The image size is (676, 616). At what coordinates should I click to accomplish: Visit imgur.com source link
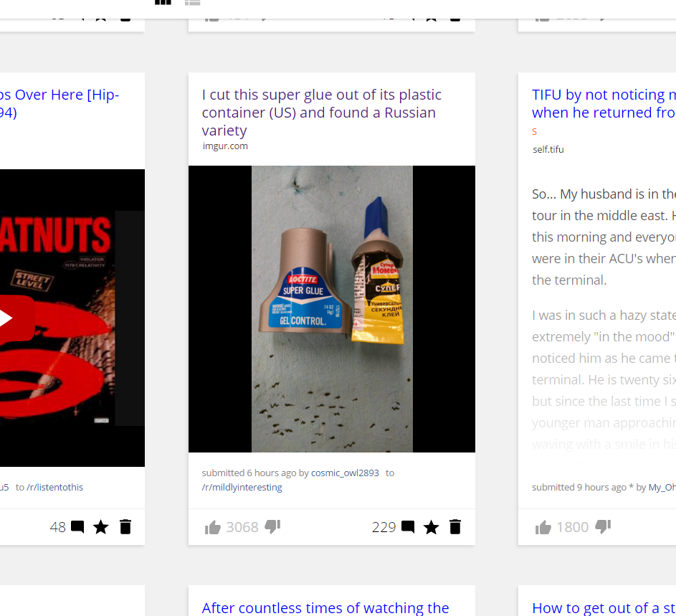(x=225, y=146)
